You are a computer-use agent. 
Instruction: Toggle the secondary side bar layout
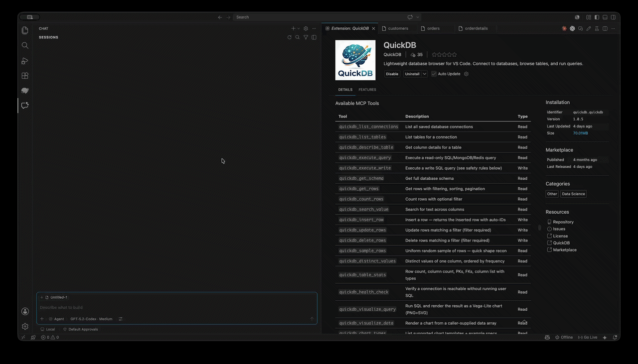613,17
